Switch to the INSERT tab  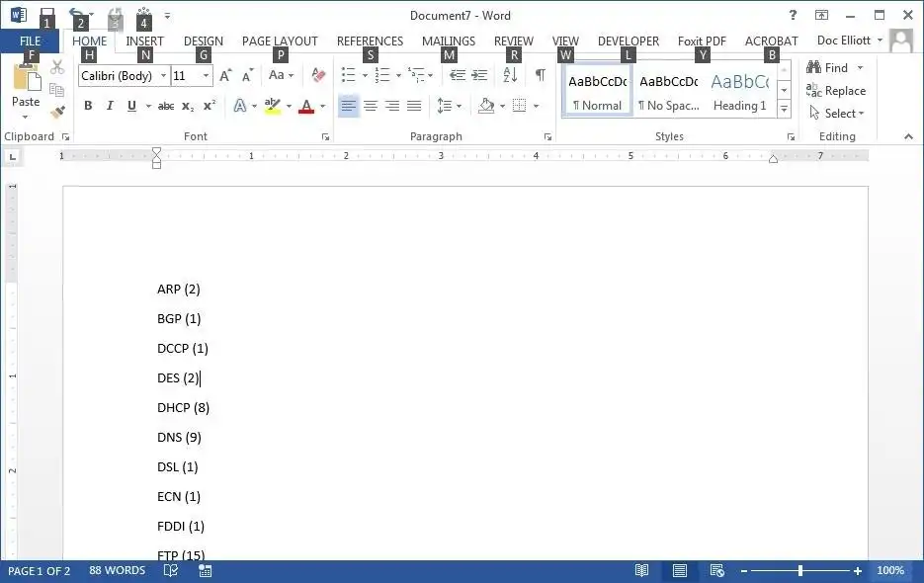[x=144, y=42]
